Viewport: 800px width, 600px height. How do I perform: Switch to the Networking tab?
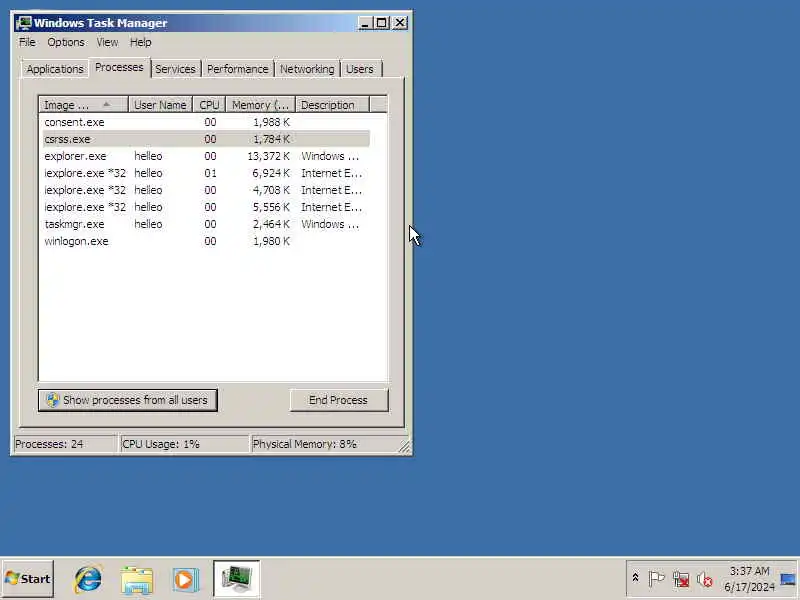[x=307, y=69]
